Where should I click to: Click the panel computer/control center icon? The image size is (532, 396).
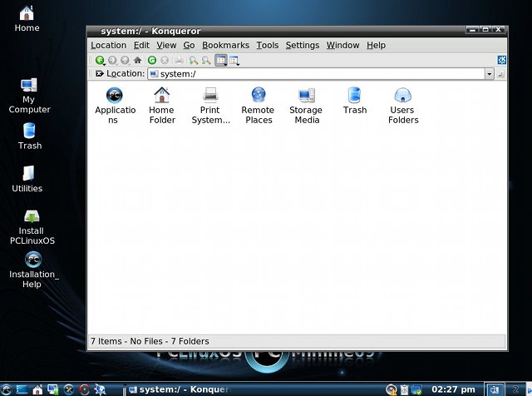(x=53, y=389)
